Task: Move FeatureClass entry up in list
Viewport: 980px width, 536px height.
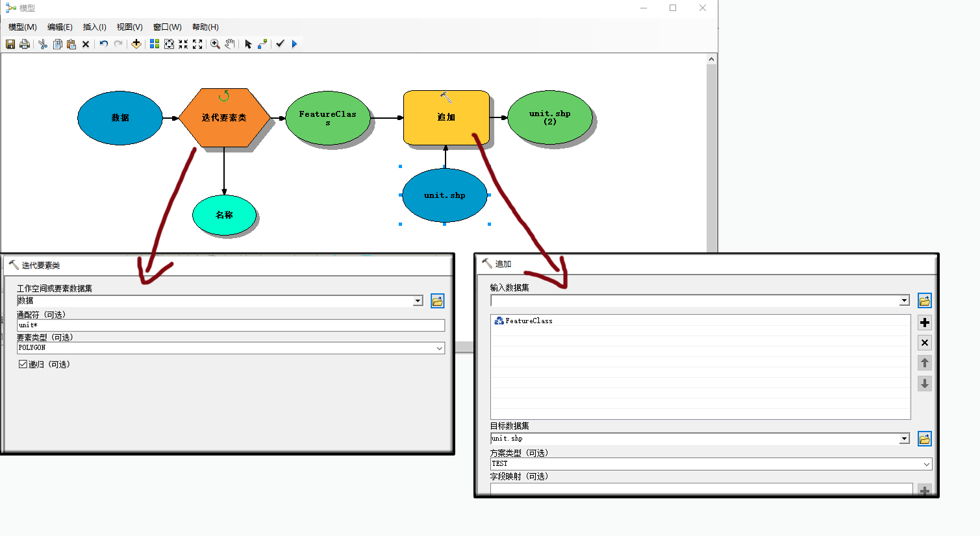Action: (925, 363)
